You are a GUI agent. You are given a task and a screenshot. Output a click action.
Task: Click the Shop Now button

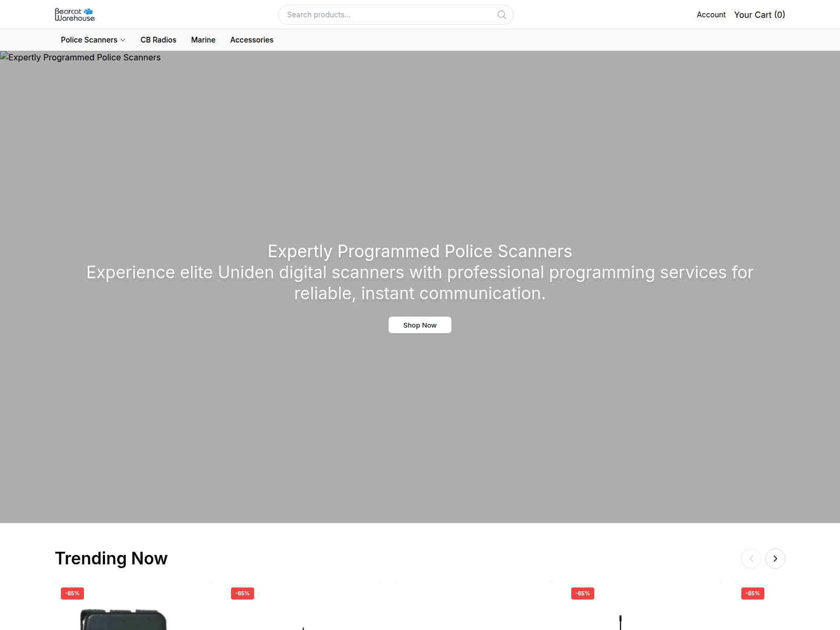(420, 325)
